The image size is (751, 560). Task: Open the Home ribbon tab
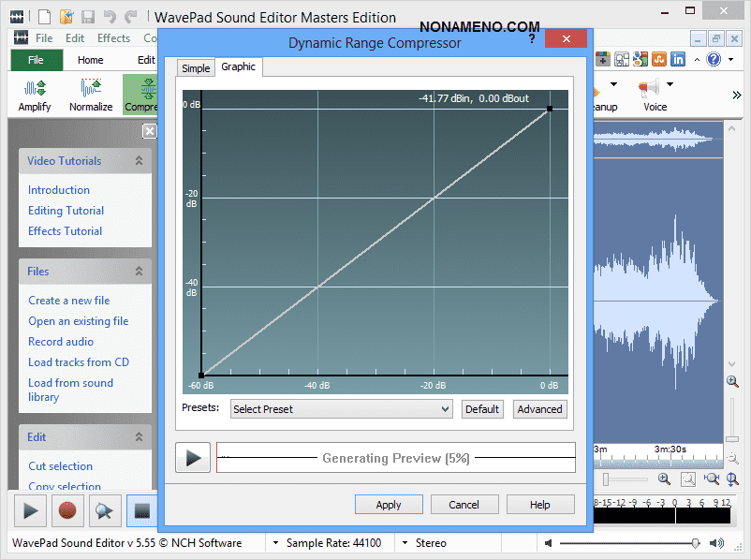[x=91, y=60]
